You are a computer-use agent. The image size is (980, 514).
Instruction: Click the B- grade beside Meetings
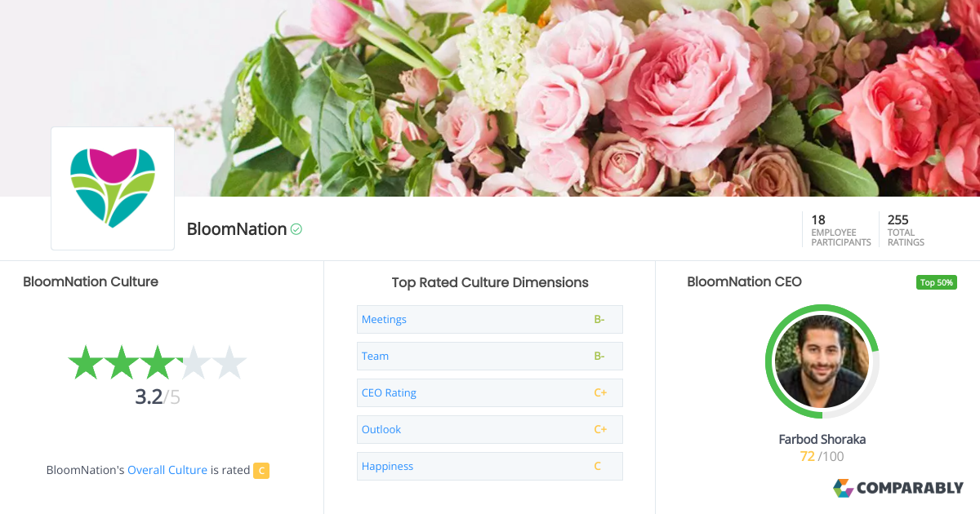coord(599,319)
